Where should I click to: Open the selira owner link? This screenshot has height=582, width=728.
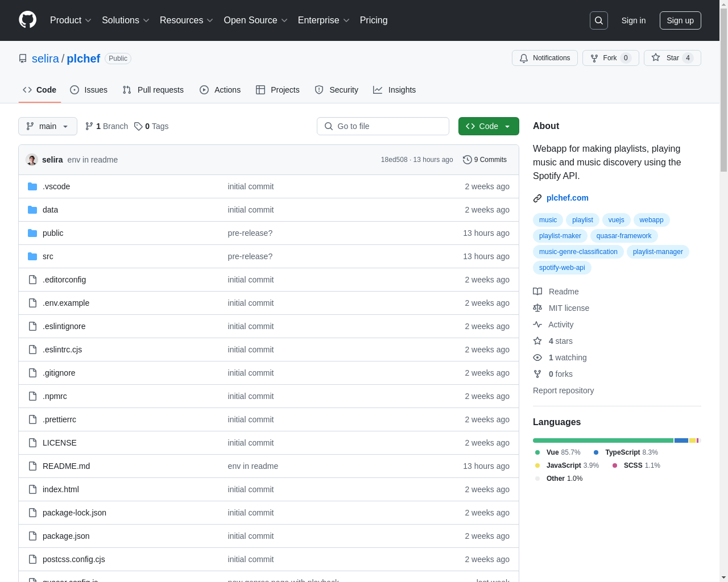[x=45, y=59]
